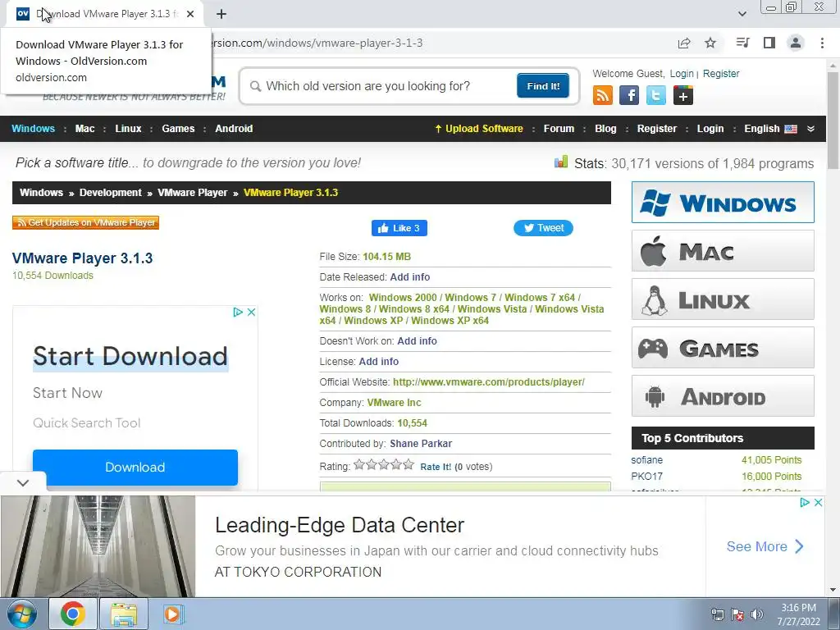Open the media player taskbar icon
Image resolution: width=840 pixels, height=630 pixels.
pos(172,614)
